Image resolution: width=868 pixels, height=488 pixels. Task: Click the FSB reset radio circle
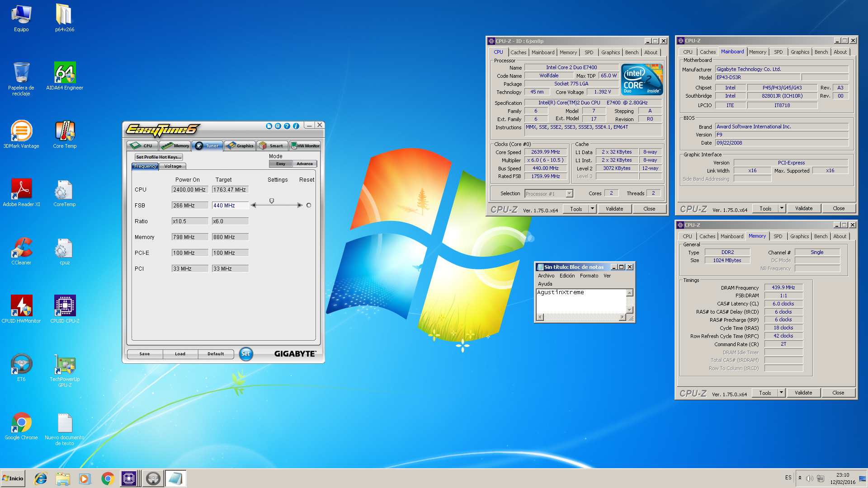(x=309, y=205)
